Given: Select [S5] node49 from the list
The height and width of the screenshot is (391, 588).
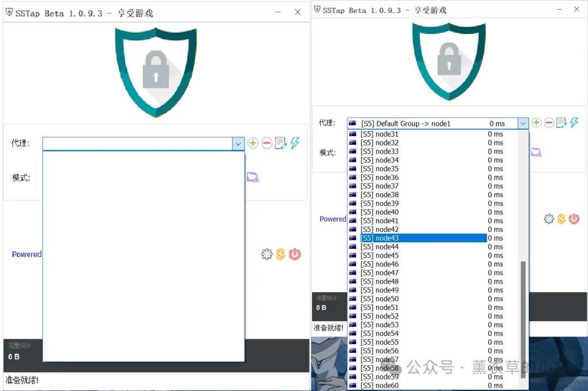Looking at the screenshot, I should point(433,290).
